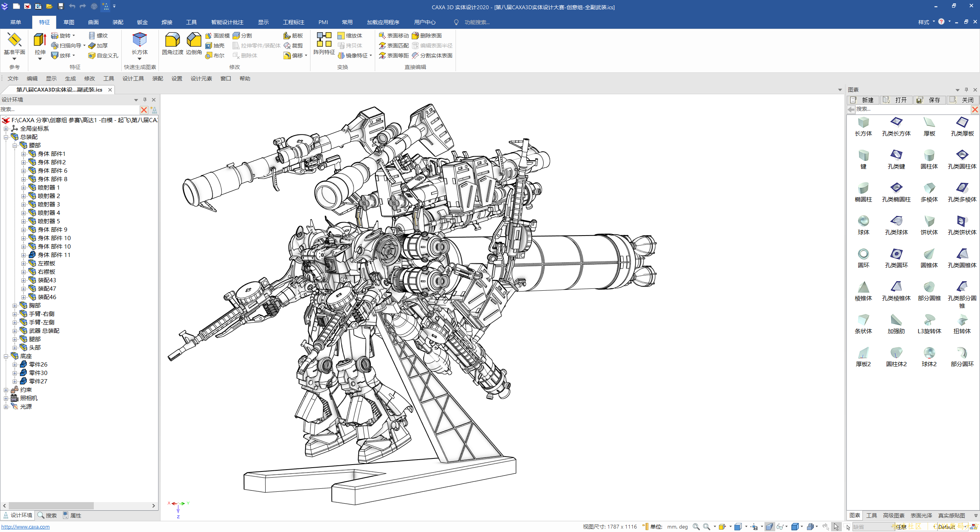The width and height of the screenshot is (980, 532).
Task: Click the 面拔模 draft tool
Action: pos(217,36)
